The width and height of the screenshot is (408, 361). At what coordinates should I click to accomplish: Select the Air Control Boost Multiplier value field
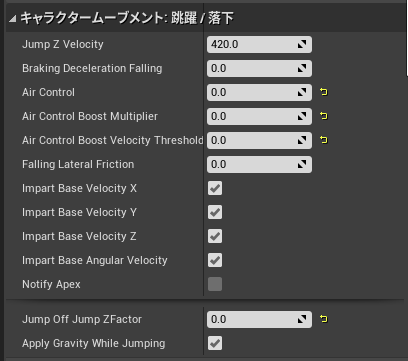coord(259,116)
